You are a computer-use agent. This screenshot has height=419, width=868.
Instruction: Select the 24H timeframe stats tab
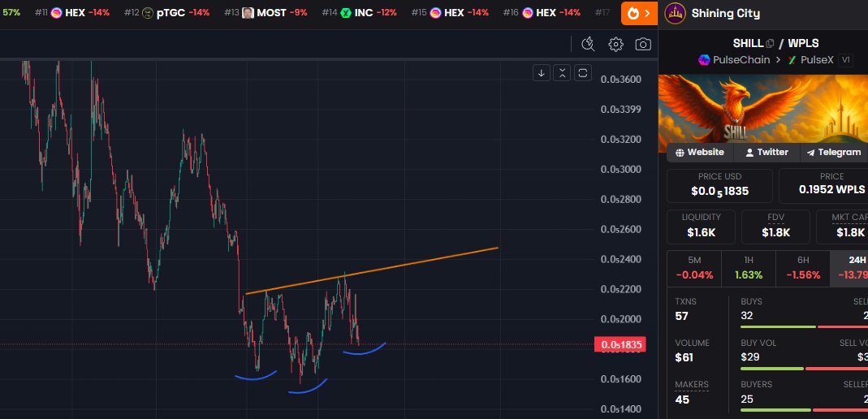[849, 269]
